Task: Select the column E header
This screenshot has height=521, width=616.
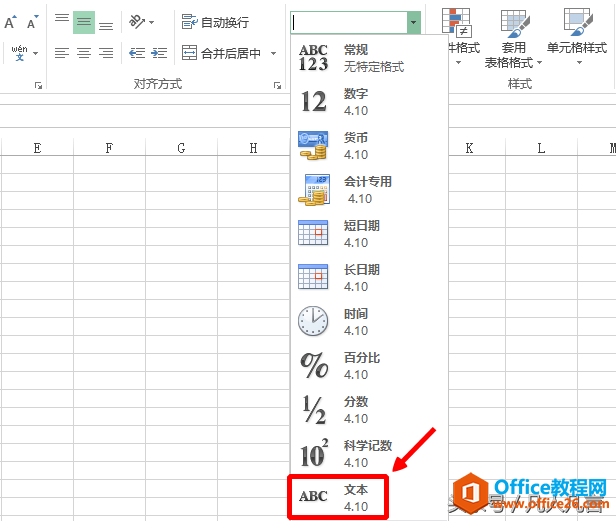Action: [x=37, y=148]
